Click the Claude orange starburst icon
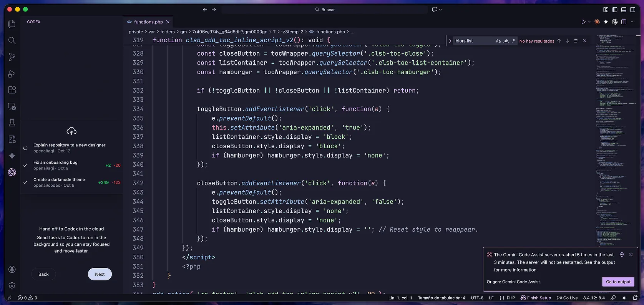The height and width of the screenshot is (305, 644). tap(597, 22)
